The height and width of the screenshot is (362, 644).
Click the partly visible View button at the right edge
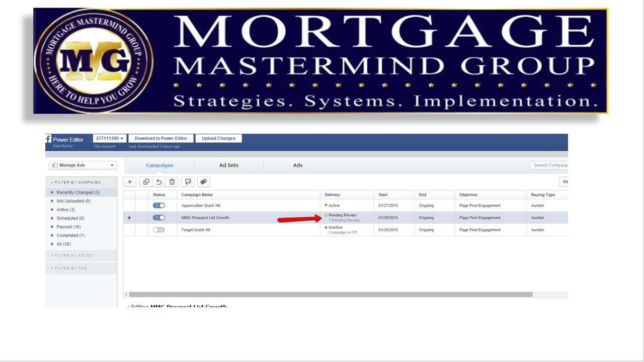[564, 182]
